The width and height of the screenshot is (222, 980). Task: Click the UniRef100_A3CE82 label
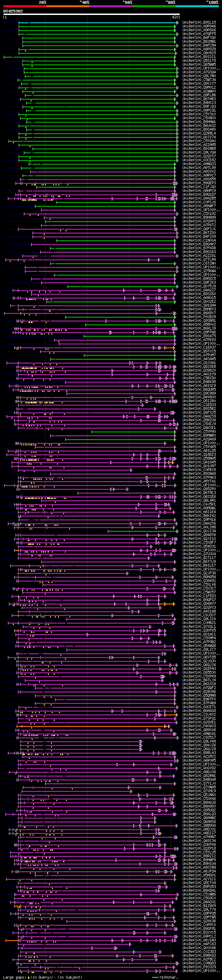point(199,160)
